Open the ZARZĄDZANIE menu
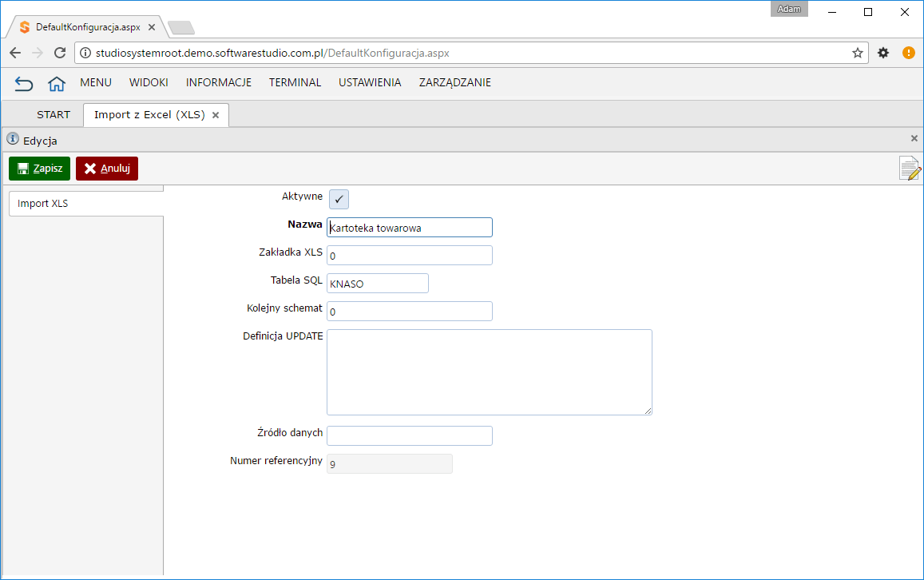The width and height of the screenshot is (924, 580). click(x=455, y=82)
